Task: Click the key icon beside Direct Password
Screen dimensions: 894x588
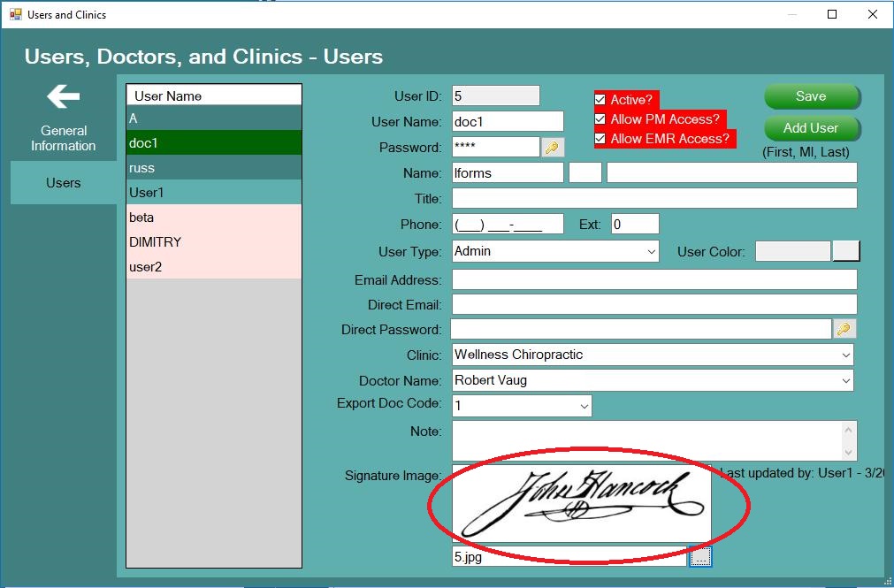Action: click(844, 328)
